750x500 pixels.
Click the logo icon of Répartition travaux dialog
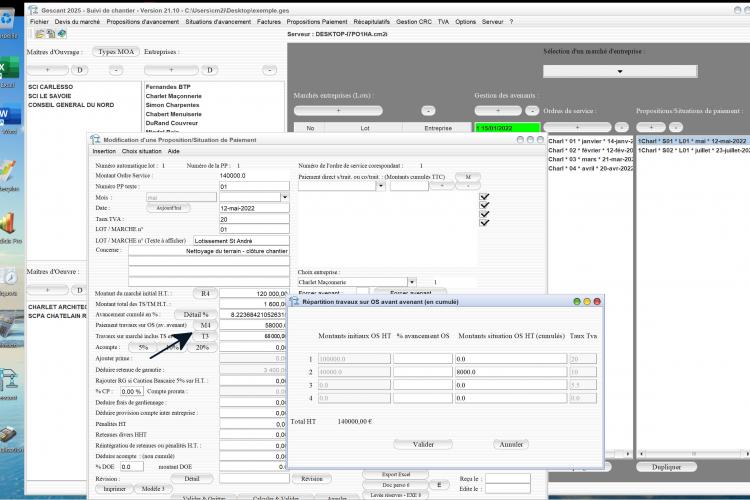295,301
